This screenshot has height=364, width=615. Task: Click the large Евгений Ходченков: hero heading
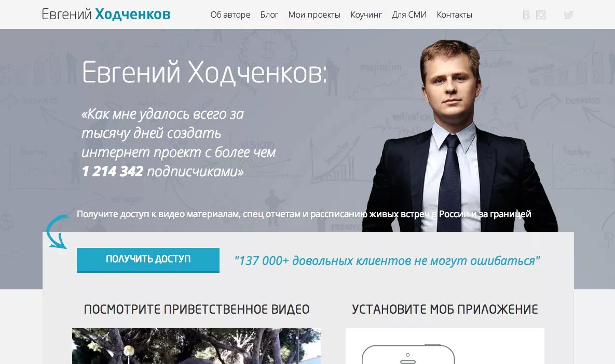(x=204, y=73)
